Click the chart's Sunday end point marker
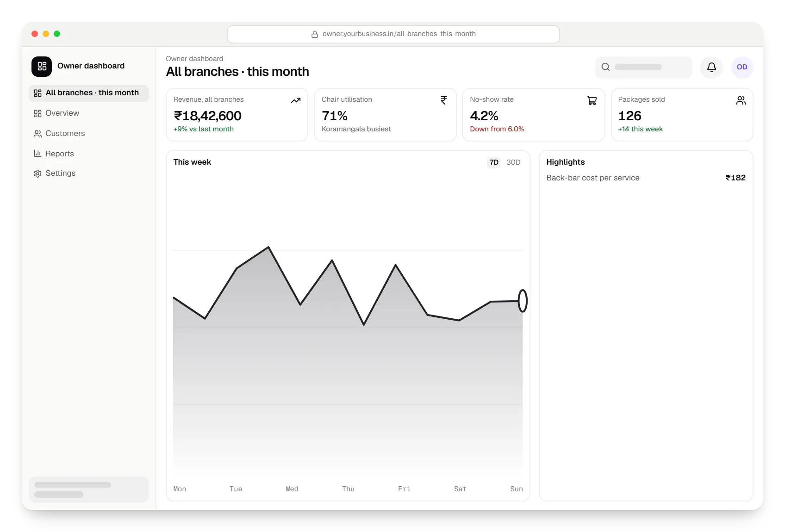This screenshot has height=532, width=785. click(x=523, y=301)
